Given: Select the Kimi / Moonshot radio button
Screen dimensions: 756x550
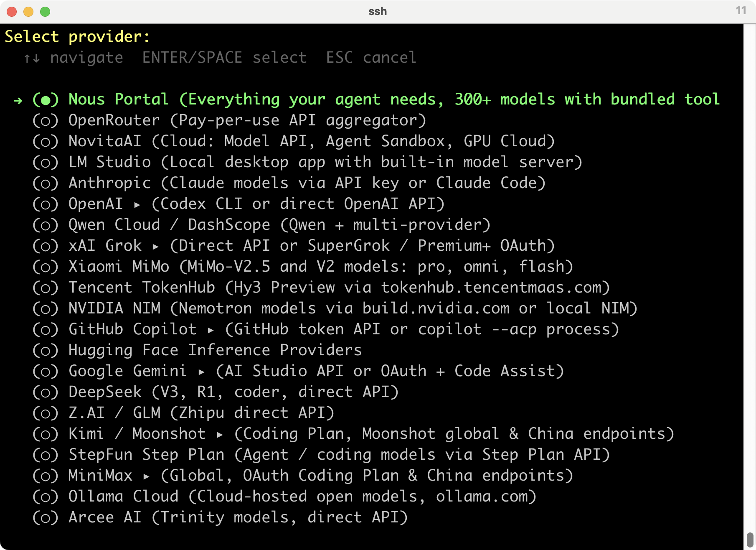Looking at the screenshot, I should tap(46, 434).
